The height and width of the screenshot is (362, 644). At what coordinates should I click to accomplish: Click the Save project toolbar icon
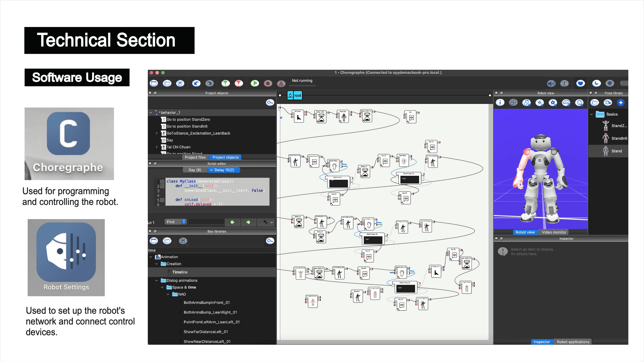click(x=180, y=83)
